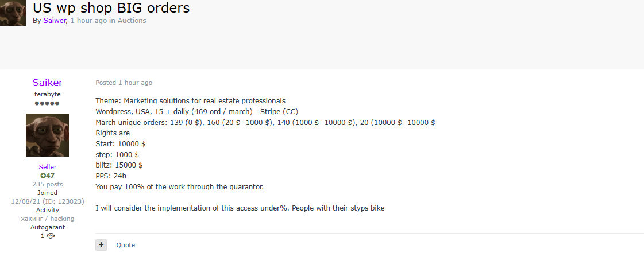Click the Posted 1 hour ago permalink
The height and width of the screenshot is (257, 644).
[x=124, y=83]
